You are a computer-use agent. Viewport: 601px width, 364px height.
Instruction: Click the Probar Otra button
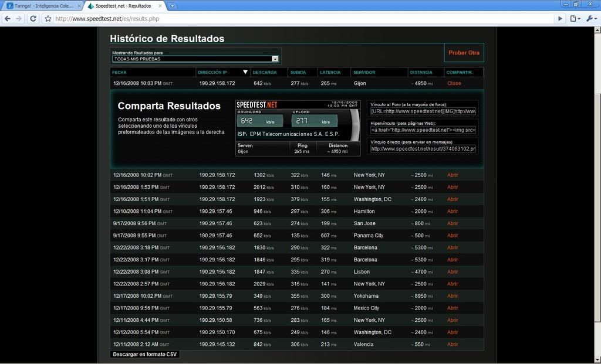tap(464, 53)
